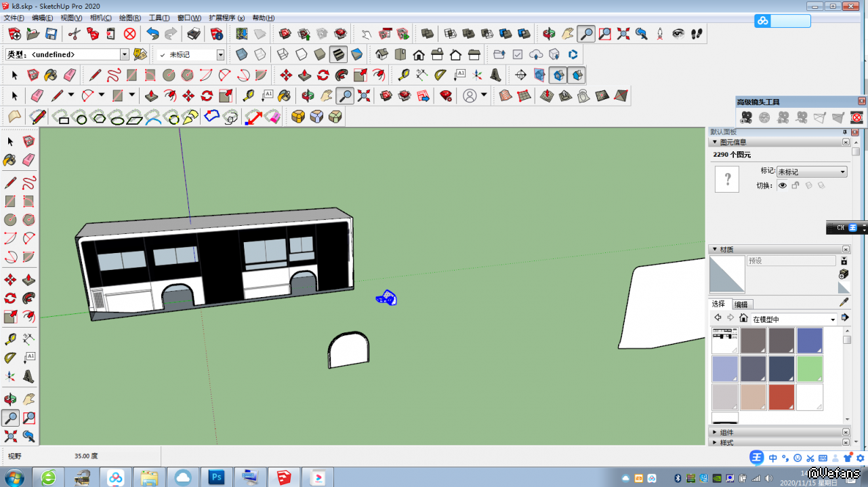This screenshot has width=868, height=487.
Task: Select the Paint Bucket tool in left toolbar
Action: click(10, 160)
